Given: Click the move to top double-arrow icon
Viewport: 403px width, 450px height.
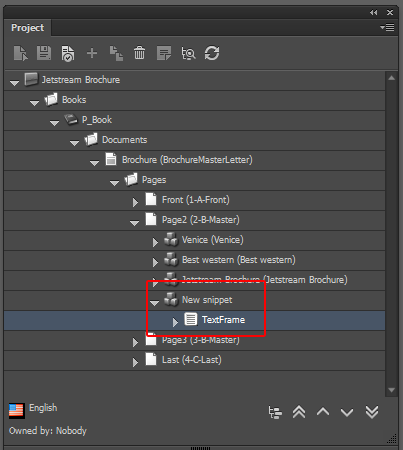Looking at the screenshot, I should click(299, 412).
